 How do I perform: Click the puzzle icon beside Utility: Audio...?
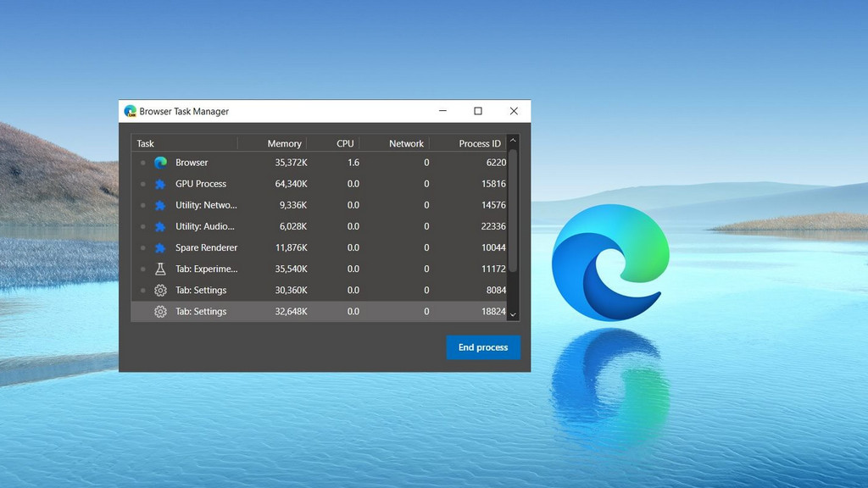click(160, 227)
